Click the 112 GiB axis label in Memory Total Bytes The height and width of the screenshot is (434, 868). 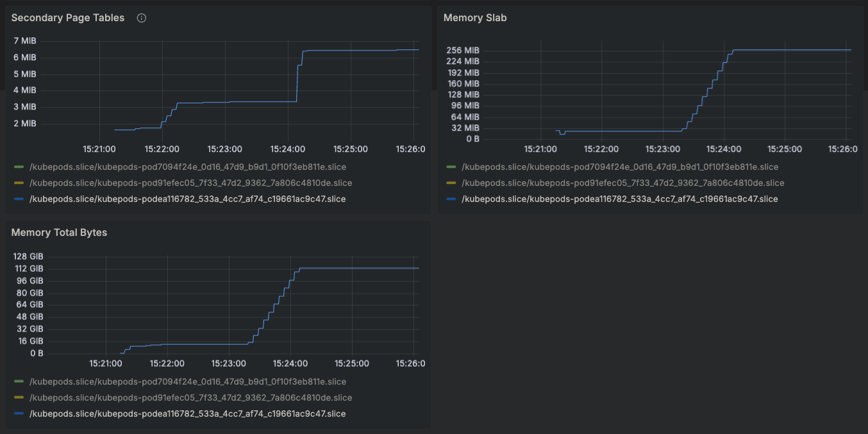pyautogui.click(x=28, y=269)
